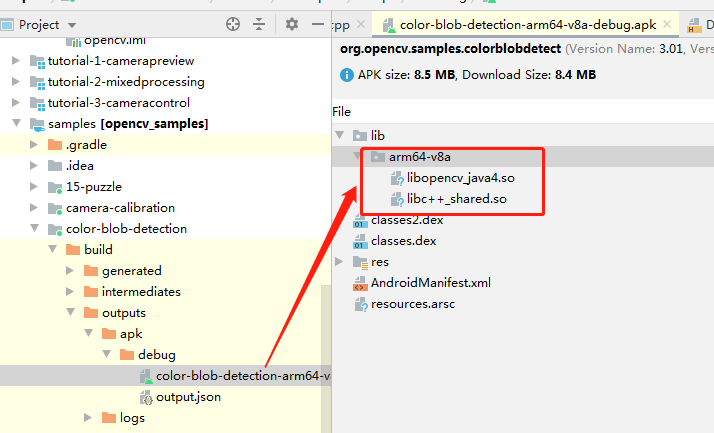The width and height of the screenshot is (714, 433).
Task: Select the intermediates folder
Action: [141, 292]
